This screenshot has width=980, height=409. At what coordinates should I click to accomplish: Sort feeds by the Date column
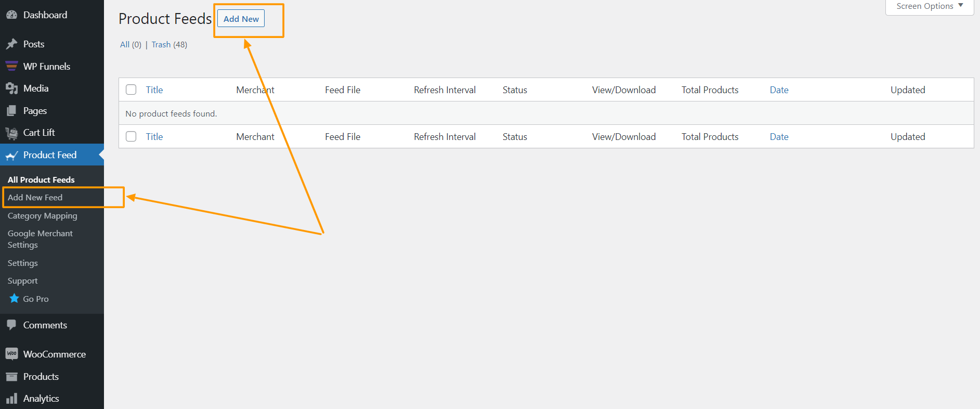779,90
